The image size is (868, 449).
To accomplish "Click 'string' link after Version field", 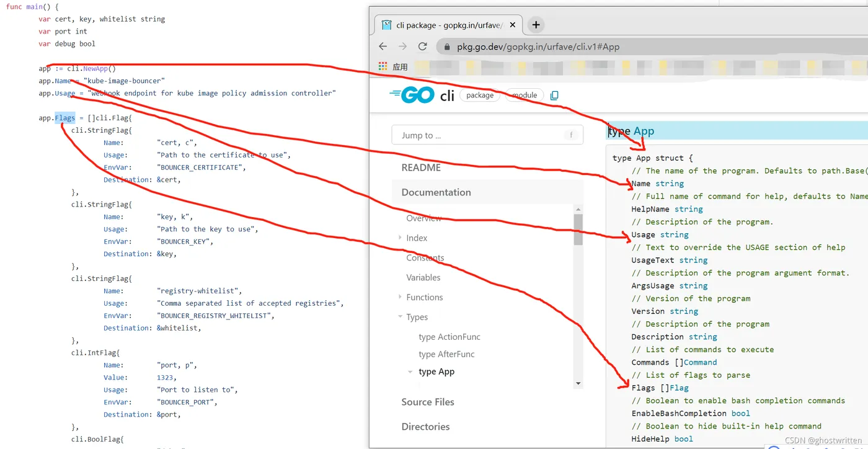I will point(684,311).
